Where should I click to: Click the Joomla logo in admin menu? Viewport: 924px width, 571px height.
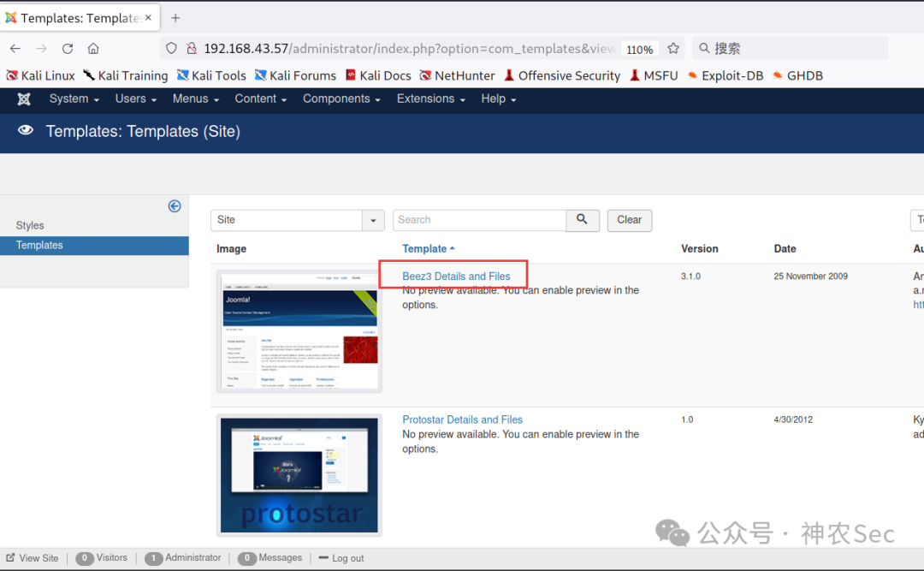click(x=24, y=99)
